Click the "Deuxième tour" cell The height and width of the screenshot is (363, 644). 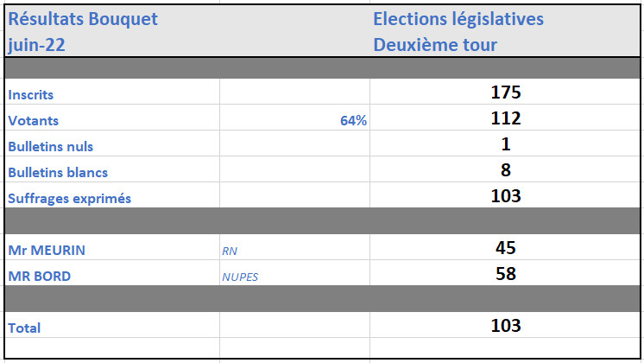point(435,45)
